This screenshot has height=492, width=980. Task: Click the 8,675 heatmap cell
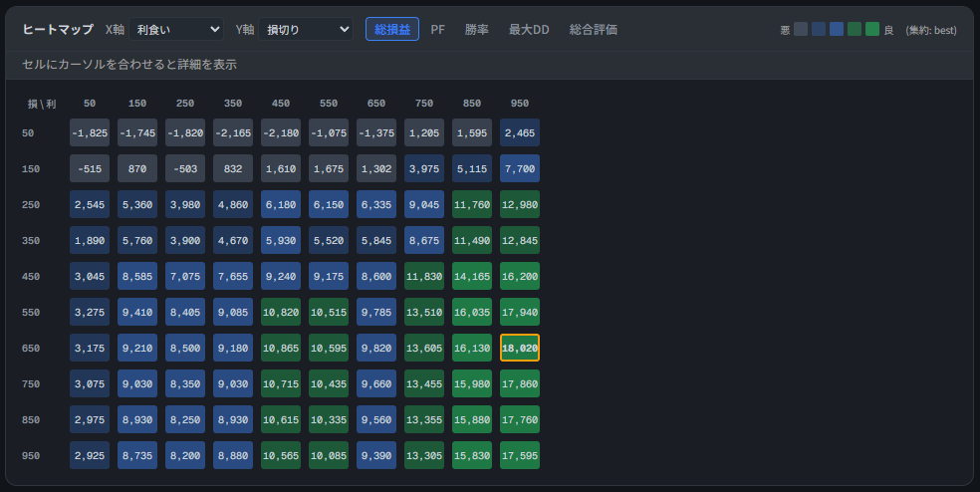[423, 240]
